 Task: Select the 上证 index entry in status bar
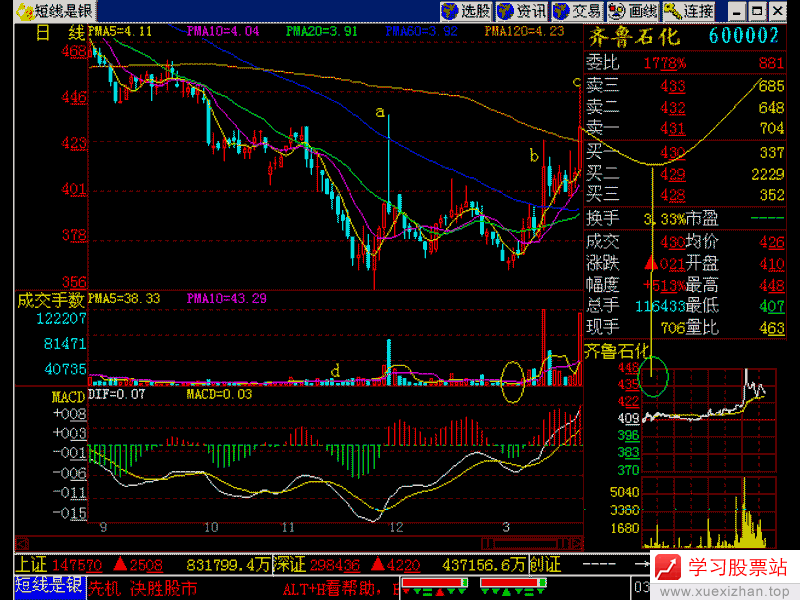[x=31, y=564]
